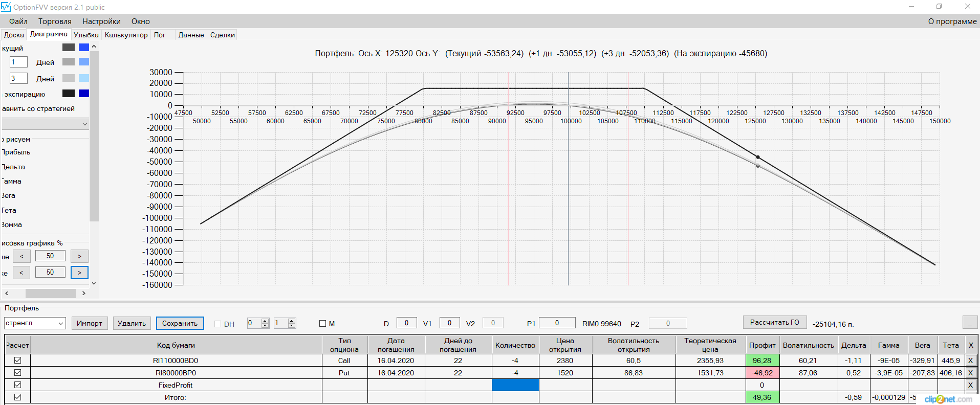Select the Вега plot option
Screen dimensions: 980x405
8,195
